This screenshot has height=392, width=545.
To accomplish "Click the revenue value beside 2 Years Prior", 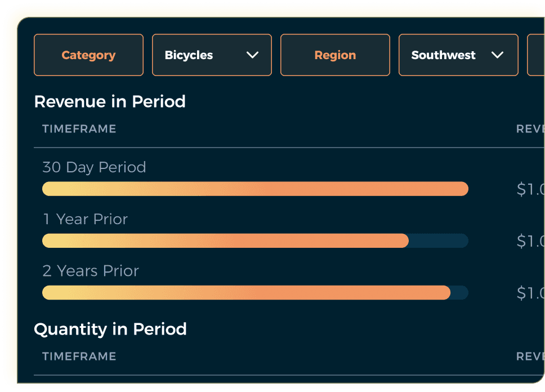I will click(x=530, y=292).
